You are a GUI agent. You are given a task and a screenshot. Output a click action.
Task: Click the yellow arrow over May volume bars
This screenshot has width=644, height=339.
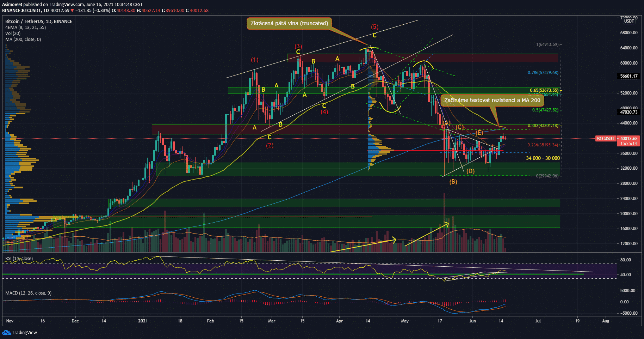click(427, 234)
